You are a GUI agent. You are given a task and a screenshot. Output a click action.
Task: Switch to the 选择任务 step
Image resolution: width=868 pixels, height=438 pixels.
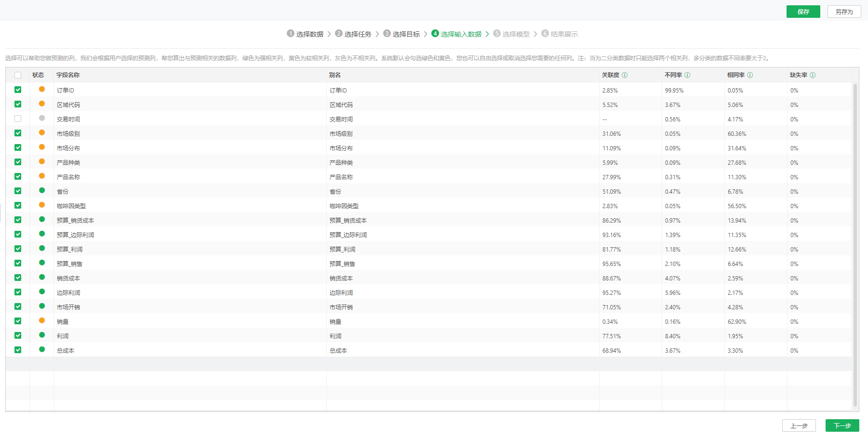(352, 34)
